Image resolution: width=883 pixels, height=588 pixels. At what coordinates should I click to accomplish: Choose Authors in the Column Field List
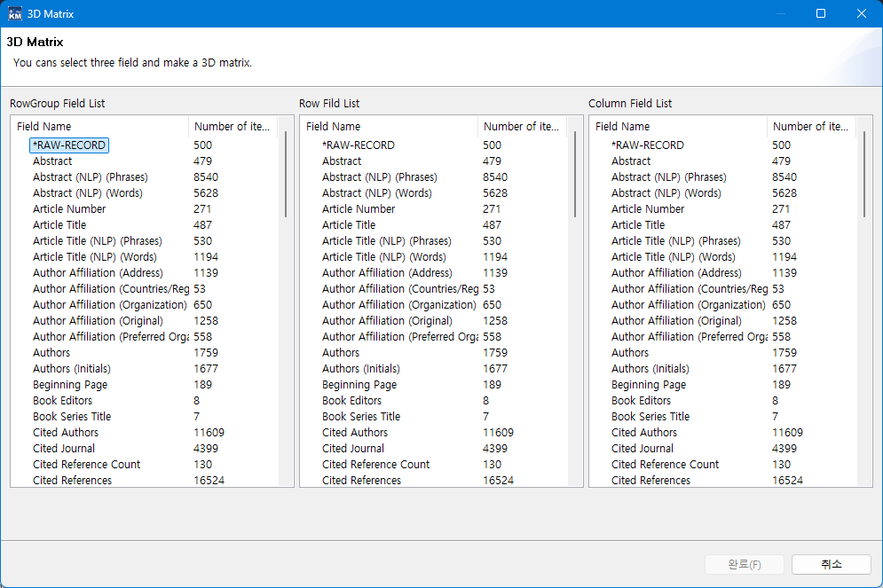[630, 353]
